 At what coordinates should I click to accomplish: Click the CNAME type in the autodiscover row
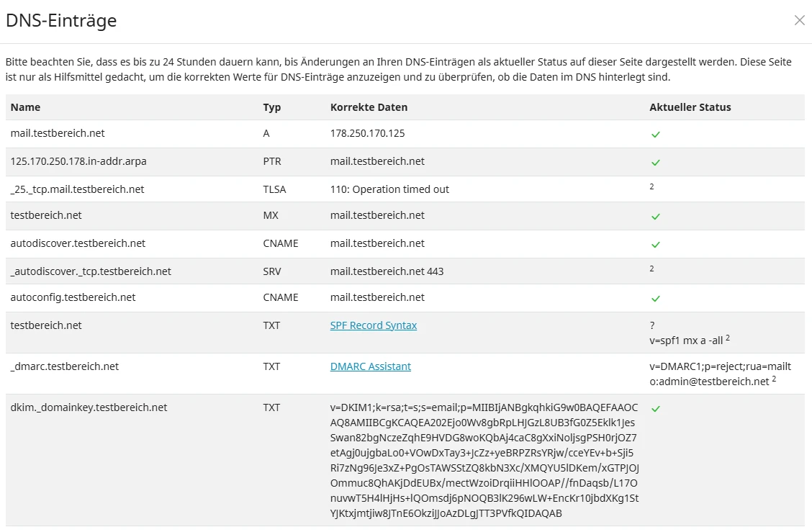pos(281,243)
